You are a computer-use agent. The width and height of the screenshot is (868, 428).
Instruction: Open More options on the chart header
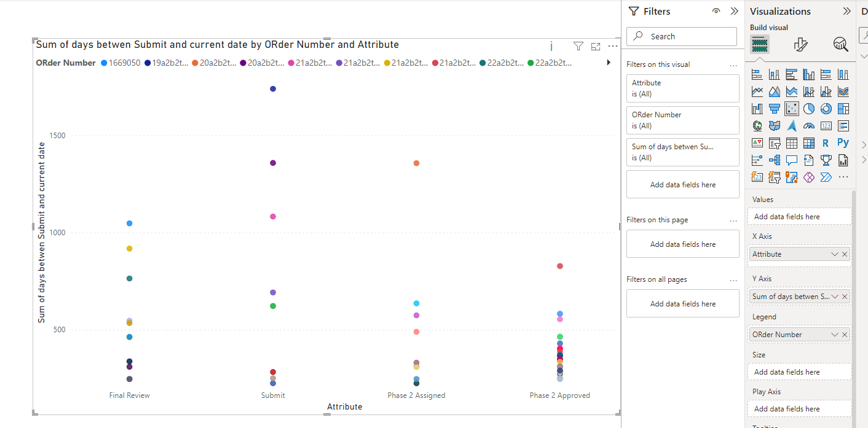(x=613, y=46)
